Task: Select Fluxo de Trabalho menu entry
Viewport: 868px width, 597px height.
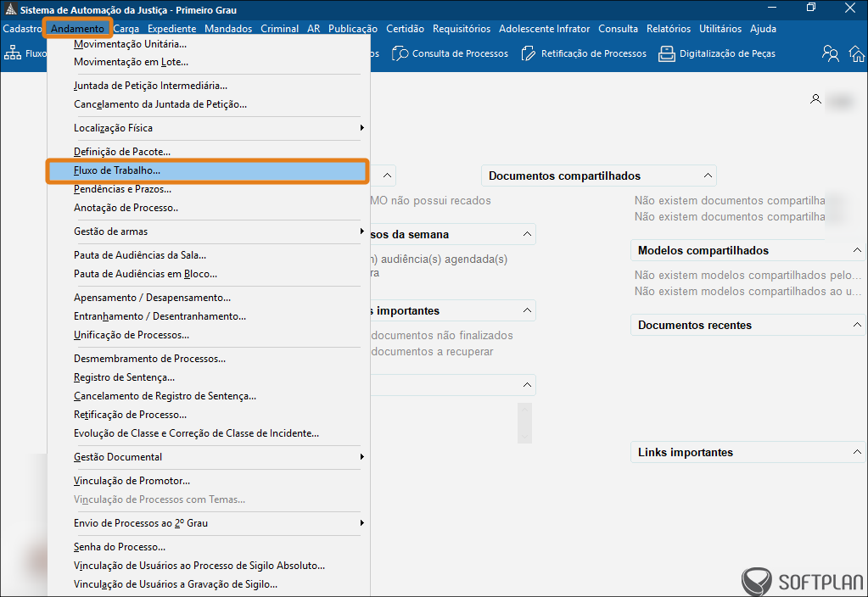Action: (x=208, y=170)
